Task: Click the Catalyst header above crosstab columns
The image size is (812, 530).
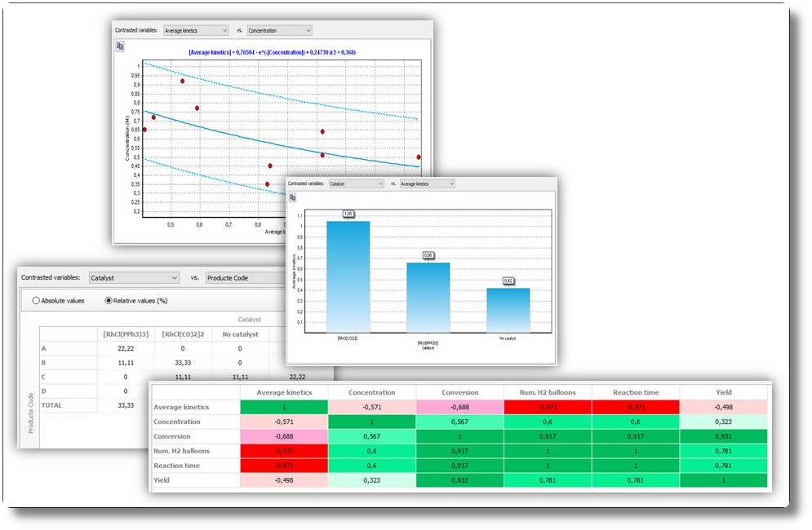Action: point(250,320)
